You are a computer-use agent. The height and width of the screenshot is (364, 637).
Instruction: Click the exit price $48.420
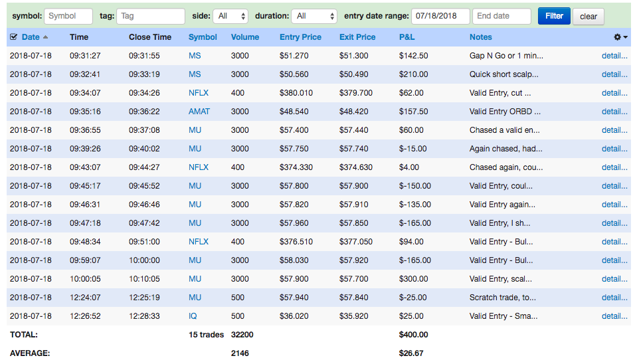354,112
